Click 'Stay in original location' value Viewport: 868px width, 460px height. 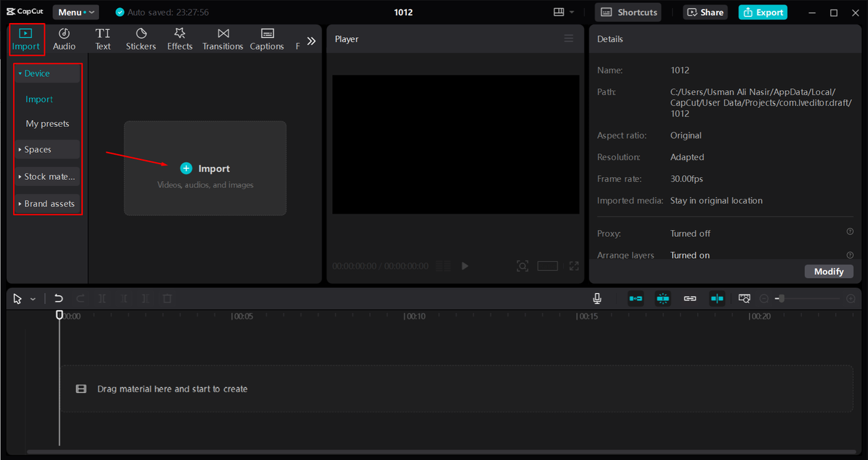(x=717, y=201)
